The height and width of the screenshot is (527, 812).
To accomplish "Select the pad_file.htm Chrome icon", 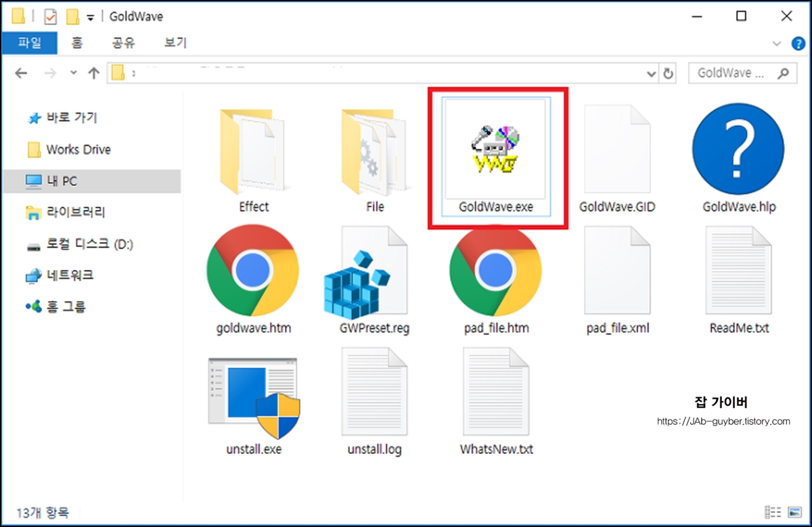I will pyautogui.click(x=495, y=271).
